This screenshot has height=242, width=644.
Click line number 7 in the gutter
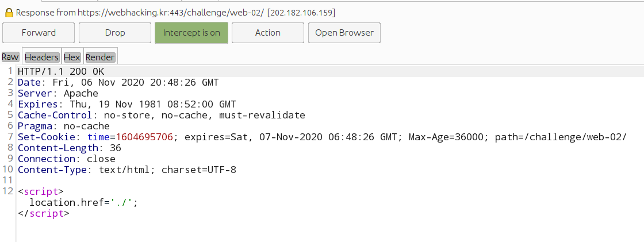[x=10, y=137]
